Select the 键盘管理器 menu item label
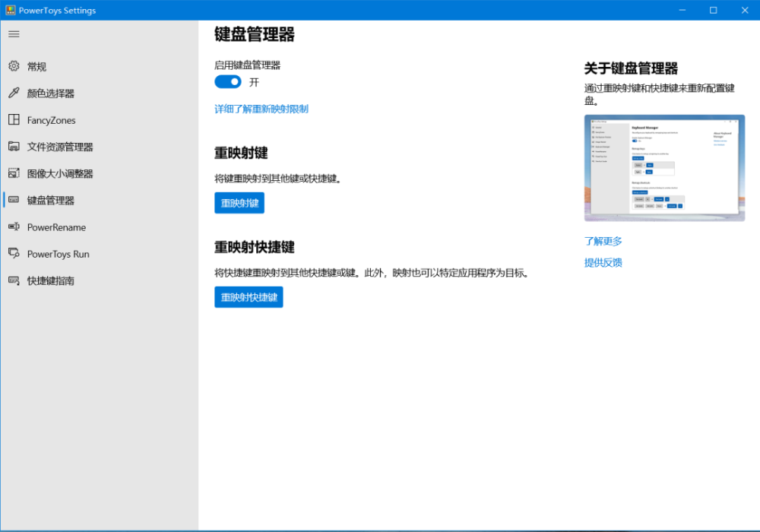 click(x=51, y=201)
